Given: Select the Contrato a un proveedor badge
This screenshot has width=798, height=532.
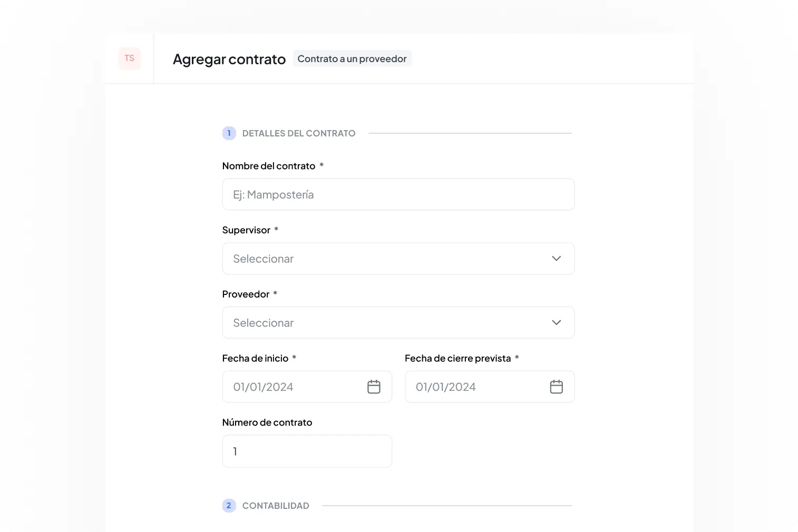Looking at the screenshot, I should pyautogui.click(x=352, y=58).
